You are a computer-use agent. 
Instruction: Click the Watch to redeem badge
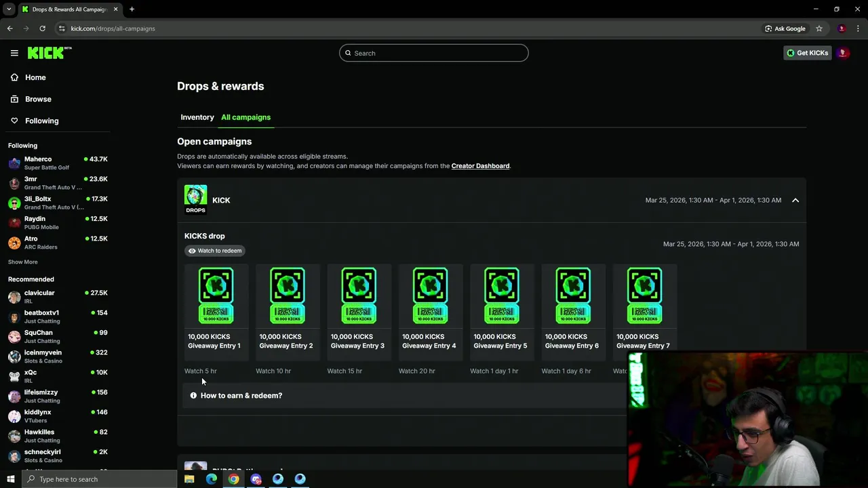(215, 251)
